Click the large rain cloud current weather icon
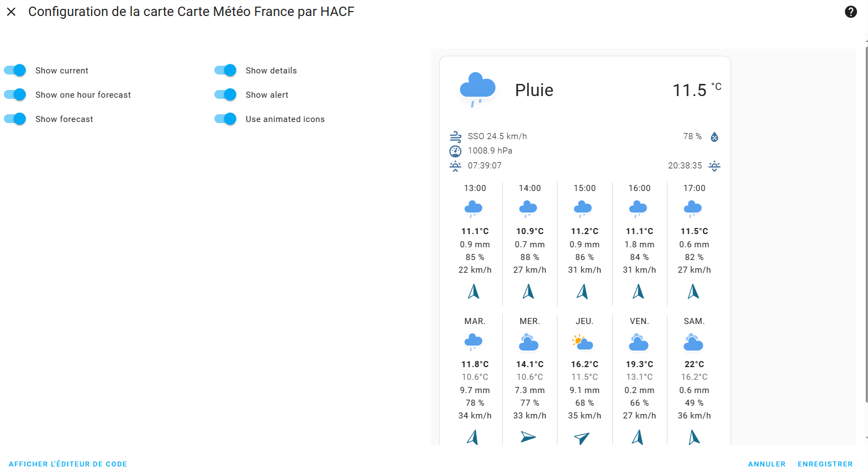 tap(477, 89)
